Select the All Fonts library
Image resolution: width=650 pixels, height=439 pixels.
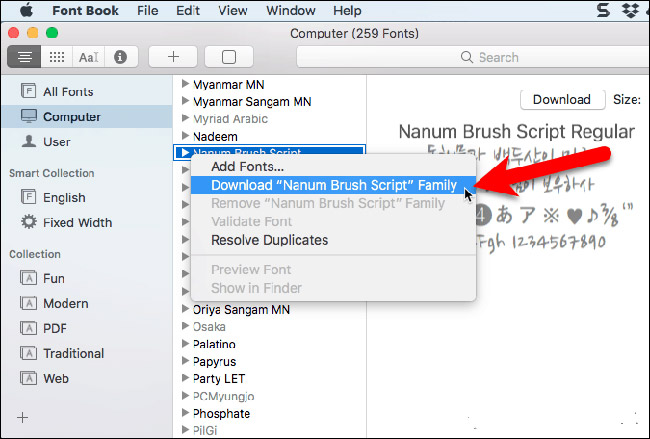tap(87, 91)
